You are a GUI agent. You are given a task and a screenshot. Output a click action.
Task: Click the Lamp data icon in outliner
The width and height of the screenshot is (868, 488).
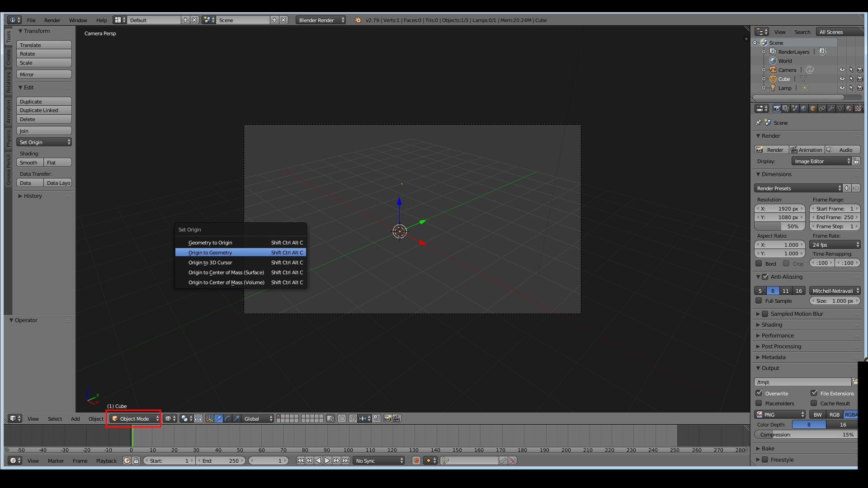(804, 88)
